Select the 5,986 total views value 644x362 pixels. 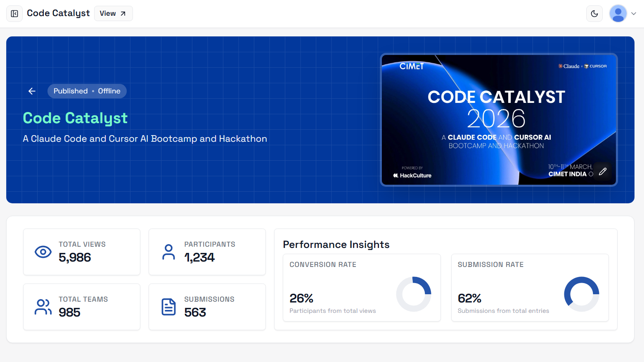tap(75, 257)
